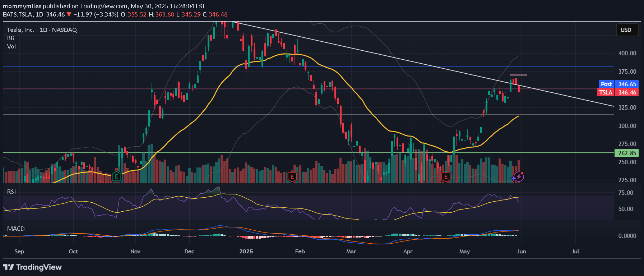Click the 375.00 price axis label
Viewport: 644px width, 276px height.
click(627, 72)
